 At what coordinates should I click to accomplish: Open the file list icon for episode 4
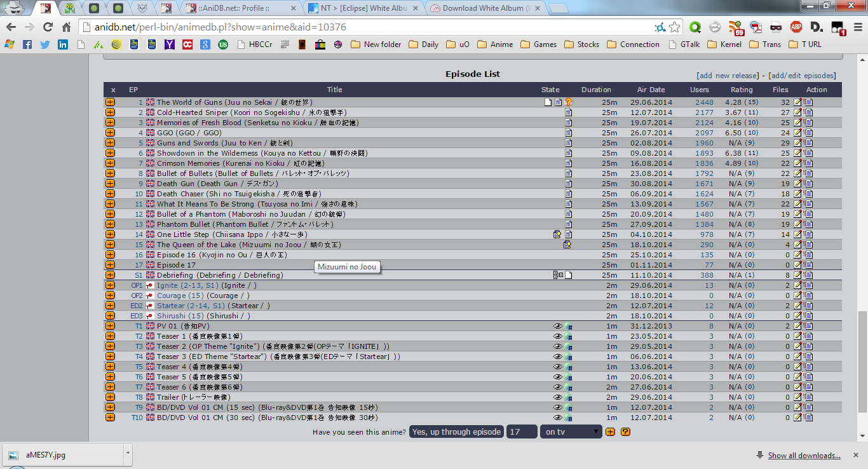click(809, 133)
